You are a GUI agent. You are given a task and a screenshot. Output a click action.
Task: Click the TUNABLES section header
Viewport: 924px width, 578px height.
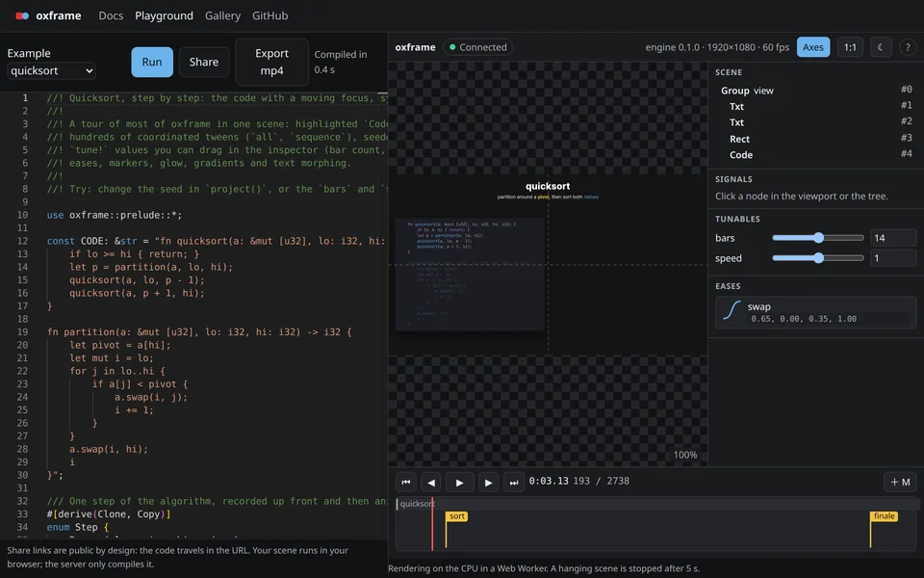point(737,219)
